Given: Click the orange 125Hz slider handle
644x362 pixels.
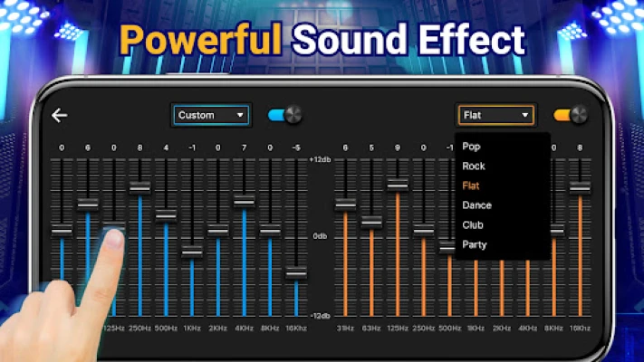Looking at the screenshot, I should 398,184.
